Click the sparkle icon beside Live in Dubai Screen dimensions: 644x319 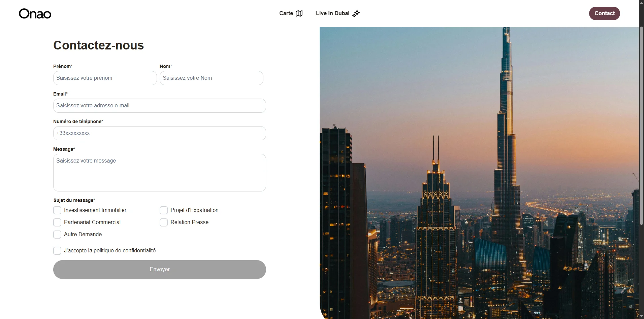tap(356, 13)
